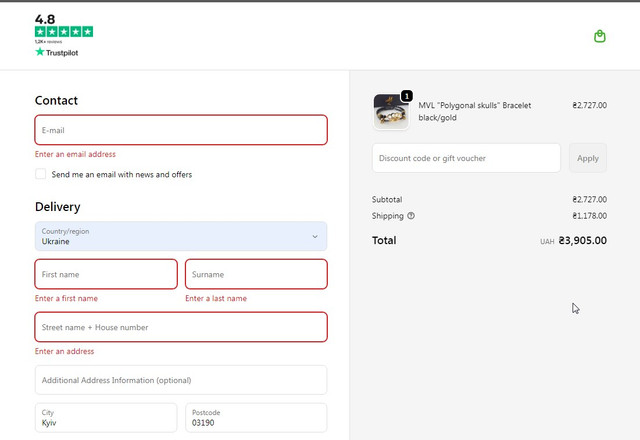Click the 4.8 rating score
Viewport: 640px width, 440px height.
[x=45, y=19]
